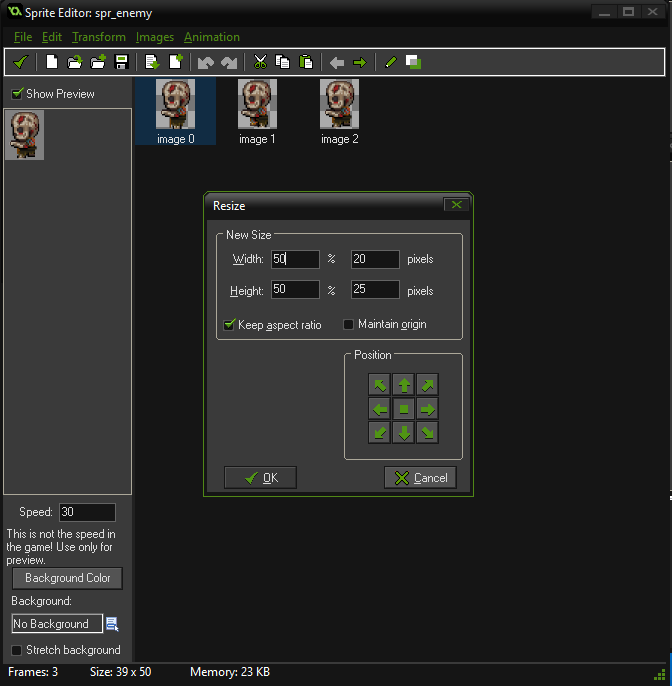Set position to top-right arrow
The image size is (672, 686).
coord(427,385)
